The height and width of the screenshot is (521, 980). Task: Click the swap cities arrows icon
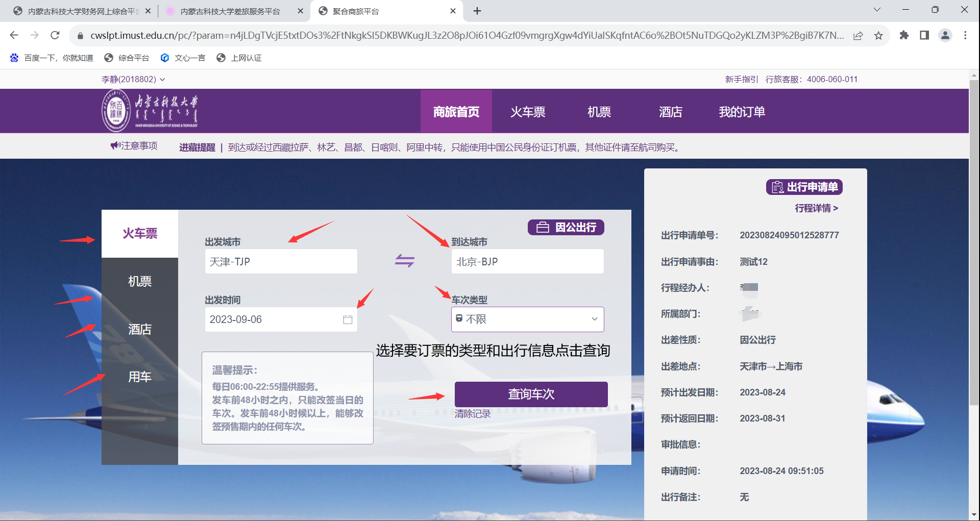coord(404,261)
